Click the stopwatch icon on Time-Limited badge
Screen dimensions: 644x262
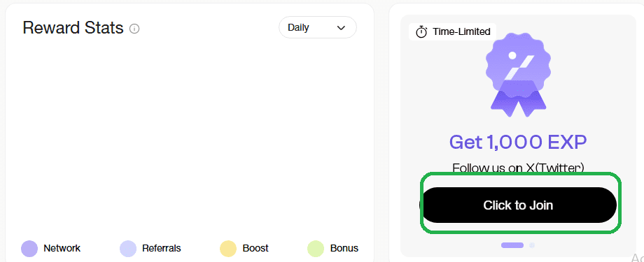click(x=421, y=31)
